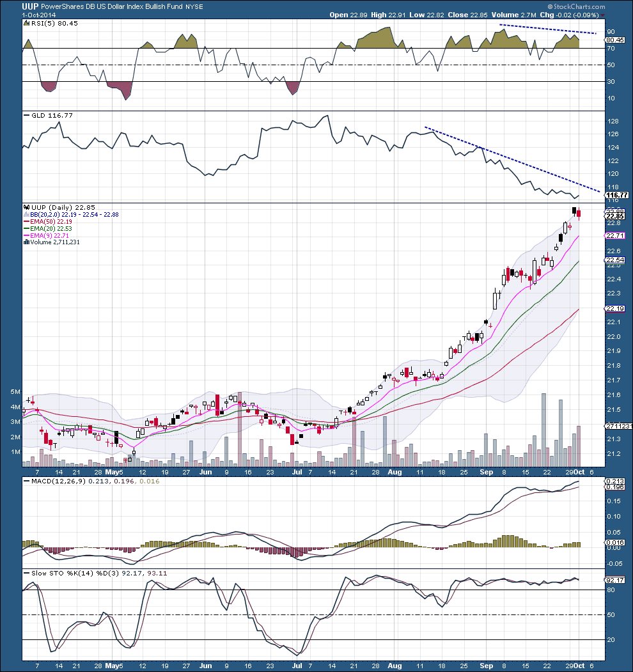Click the magenta 22.71 EMA price tag

tap(615, 236)
